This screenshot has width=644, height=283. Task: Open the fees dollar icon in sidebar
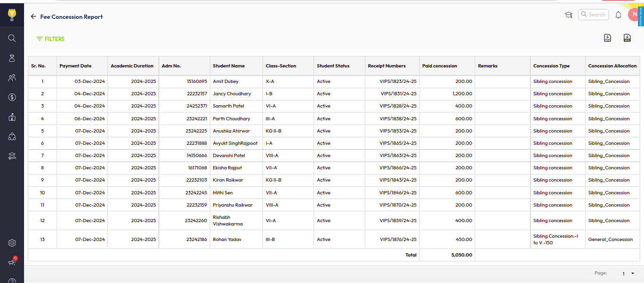12,98
